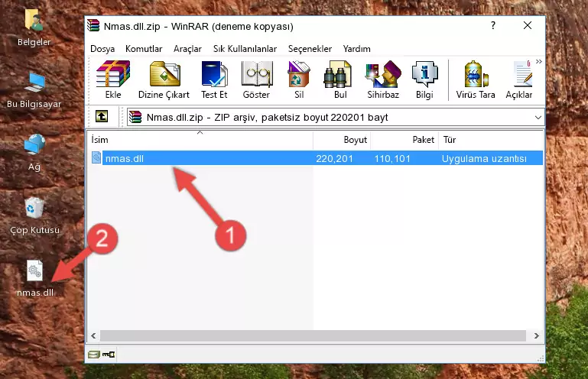588x379 pixels.
Task: Close the WinRAR window
Action: [x=528, y=25]
